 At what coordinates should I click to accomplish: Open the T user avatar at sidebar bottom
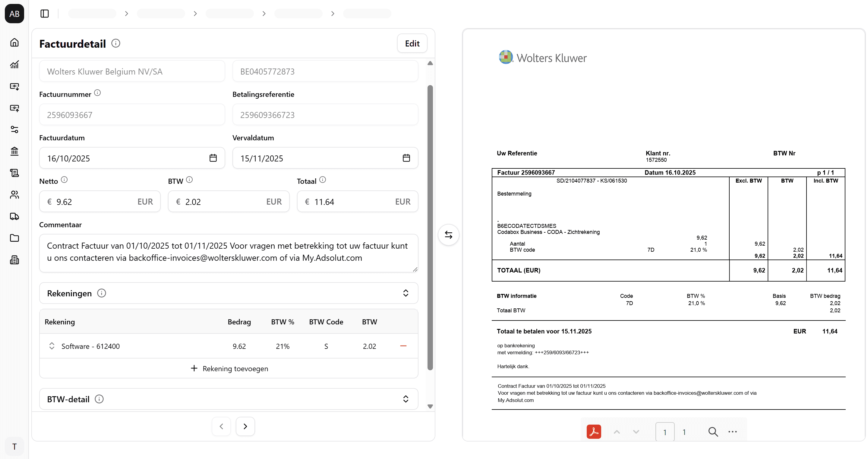[14, 447]
